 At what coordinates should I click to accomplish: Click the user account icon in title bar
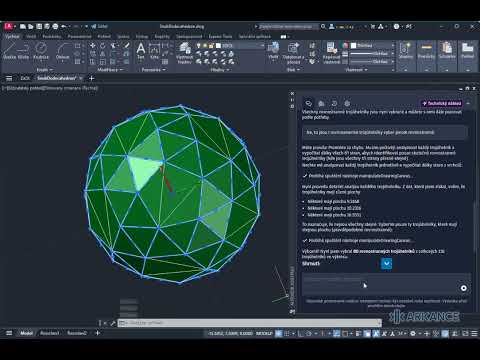click(x=332, y=26)
